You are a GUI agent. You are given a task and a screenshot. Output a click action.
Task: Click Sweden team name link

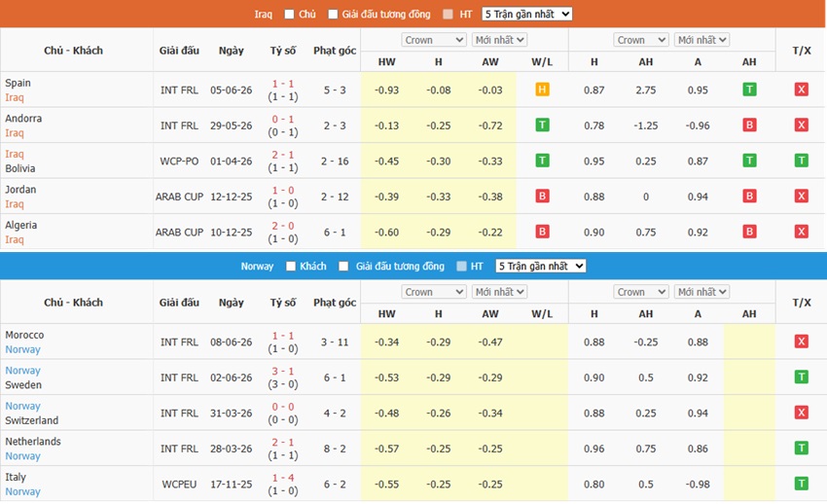point(23,385)
